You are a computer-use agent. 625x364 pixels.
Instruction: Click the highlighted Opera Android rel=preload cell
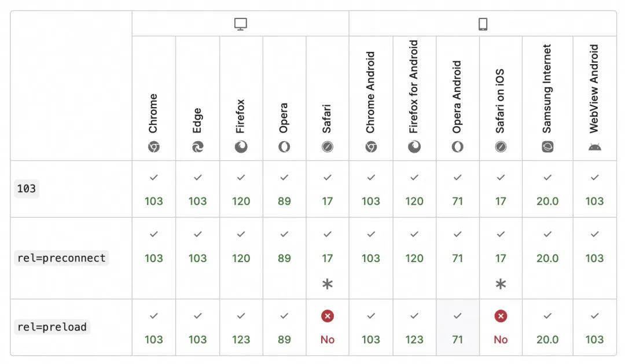[x=458, y=328]
